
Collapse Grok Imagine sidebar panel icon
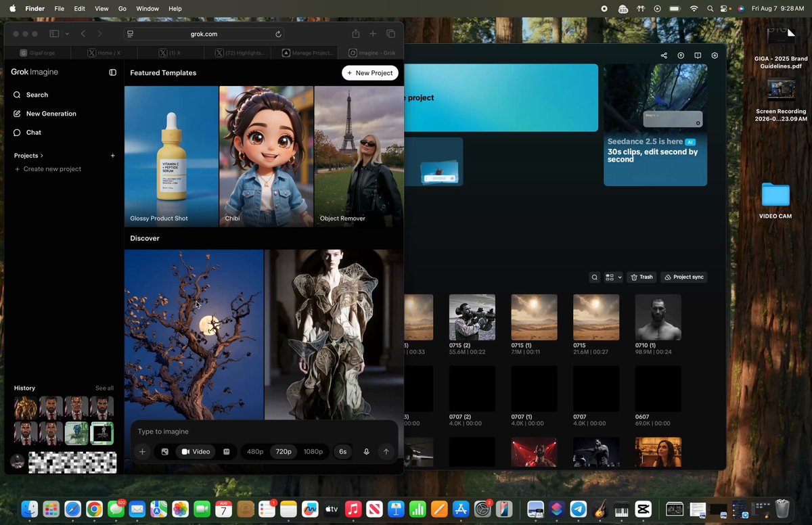113,72
